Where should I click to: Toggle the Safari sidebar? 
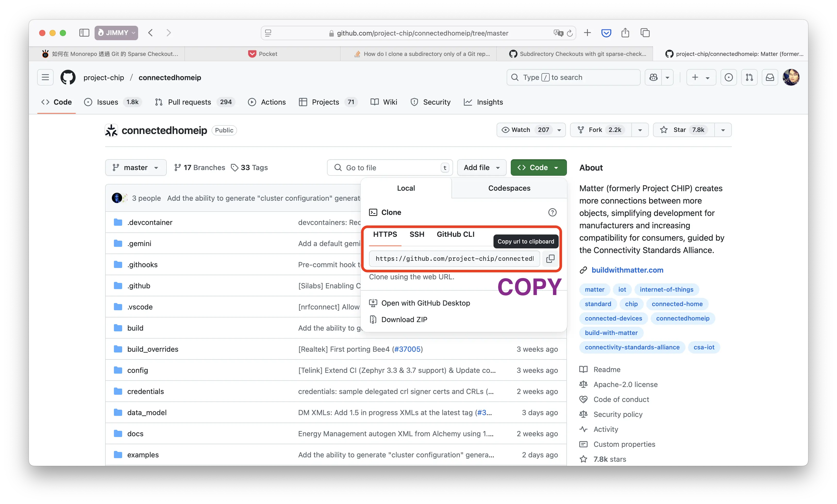(x=84, y=33)
